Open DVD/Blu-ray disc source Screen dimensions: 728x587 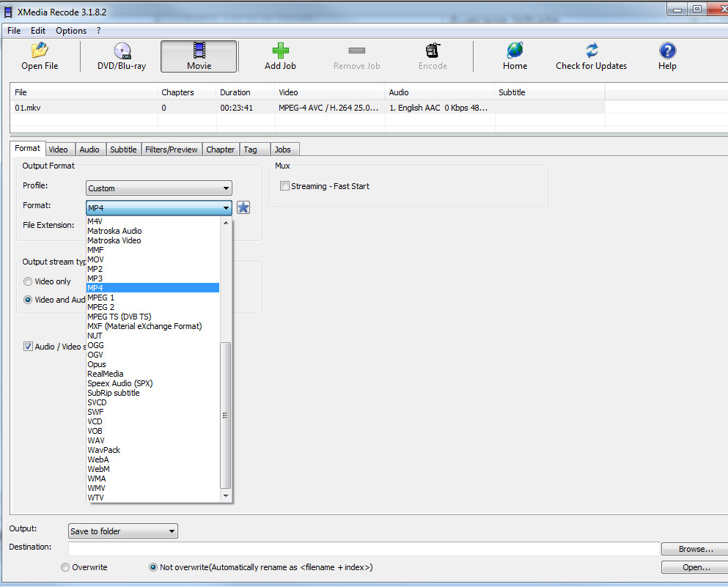pos(122,56)
